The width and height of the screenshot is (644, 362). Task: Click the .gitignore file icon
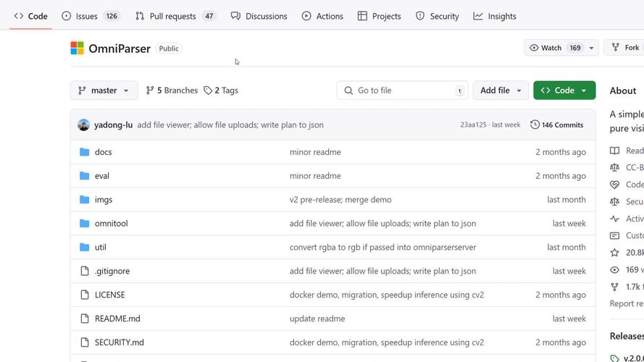85,271
